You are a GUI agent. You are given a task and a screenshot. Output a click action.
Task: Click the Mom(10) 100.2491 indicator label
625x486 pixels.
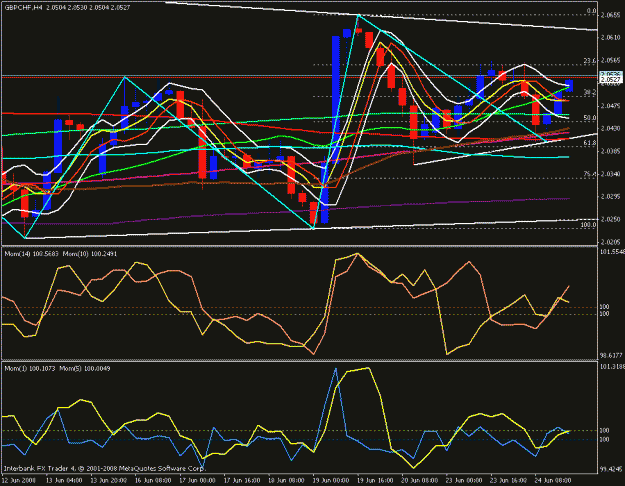[x=90, y=254]
